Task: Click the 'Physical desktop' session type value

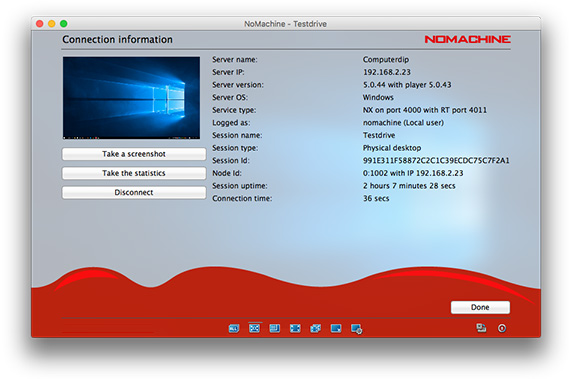Action: (x=392, y=148)
